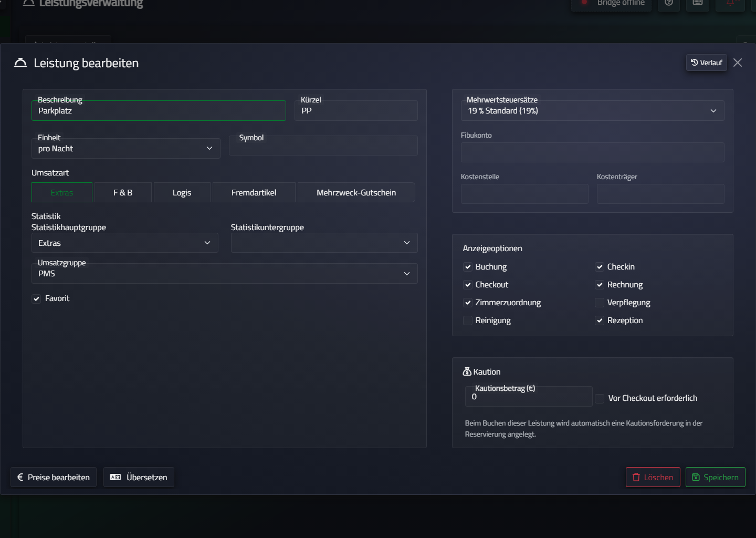The height and width of the screenshot is (538, 756).
Task: Uncheck the Buchung display option
Action: [x=468, y=267]
